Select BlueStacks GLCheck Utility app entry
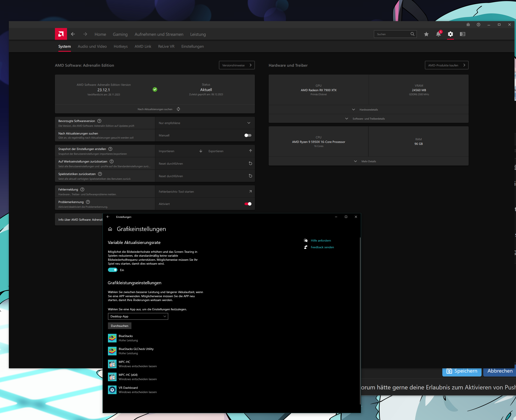Viewport: 516px width, 420px height. (x=136, y=351)
